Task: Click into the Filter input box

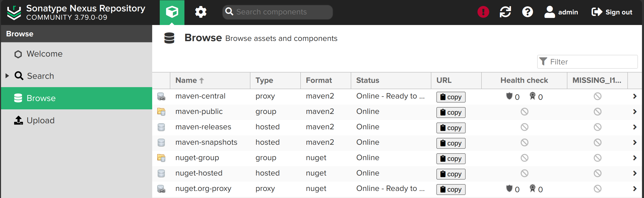Action: coord(588,62)
